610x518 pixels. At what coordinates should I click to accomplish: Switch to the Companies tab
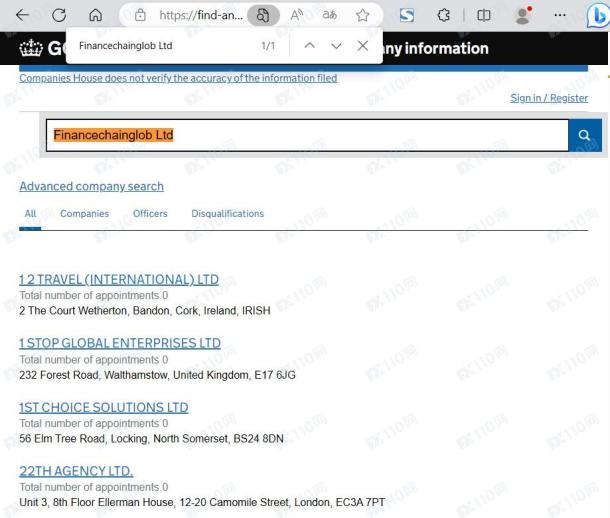point(84,214)
